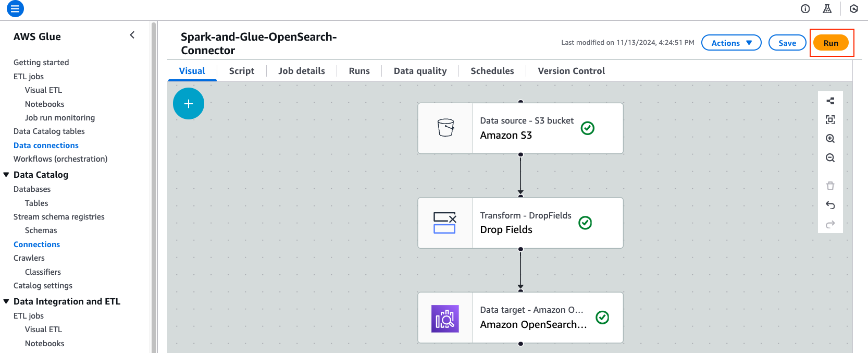Go to Getting started
The height and width of the screenshot is (353, 868).
41,63
